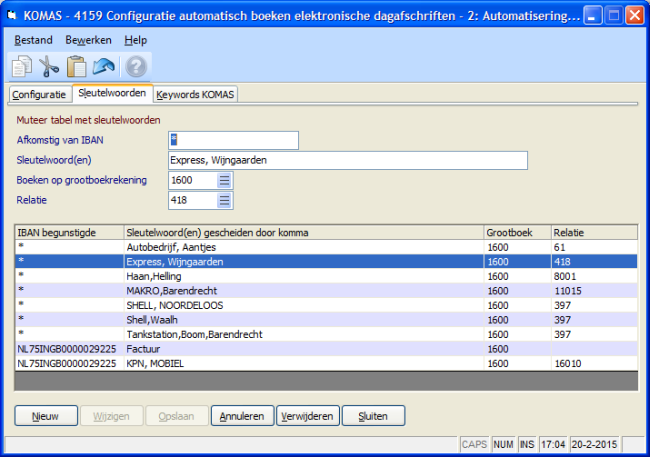
Task: Click the CAPS status bar indicator
Action: click(474, 445)
